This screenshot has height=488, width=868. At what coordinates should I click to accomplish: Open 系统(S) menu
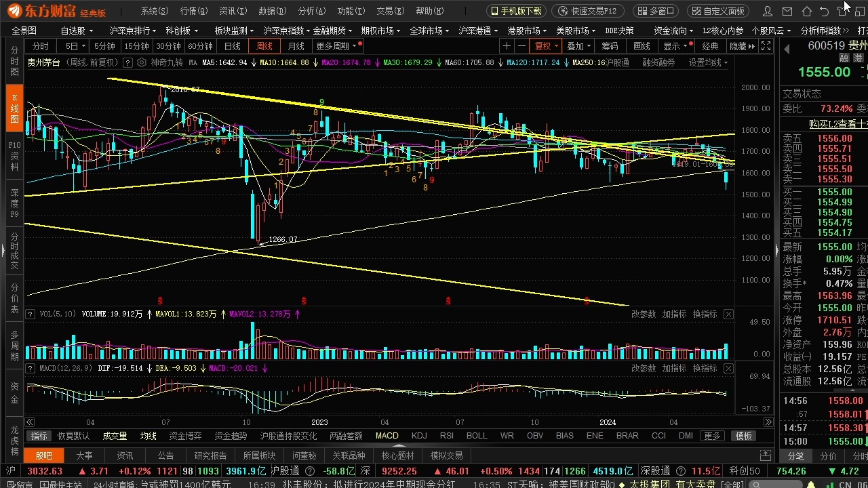[x=155, y=11]
